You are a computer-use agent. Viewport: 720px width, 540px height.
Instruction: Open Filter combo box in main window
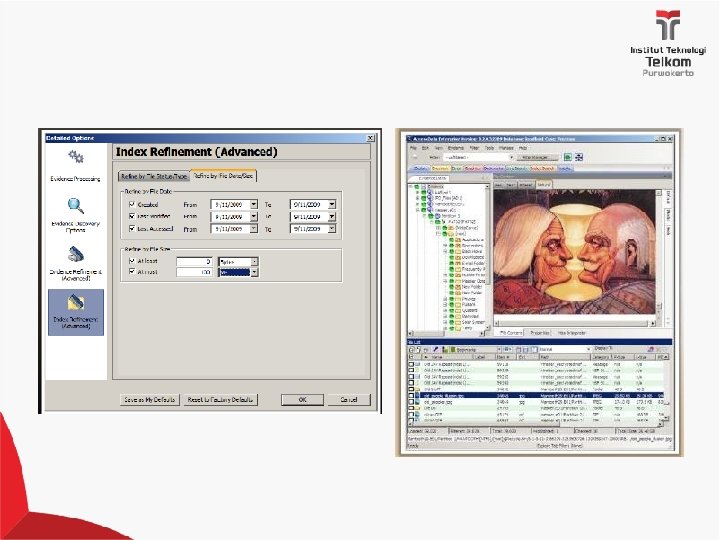click(479, 157)
